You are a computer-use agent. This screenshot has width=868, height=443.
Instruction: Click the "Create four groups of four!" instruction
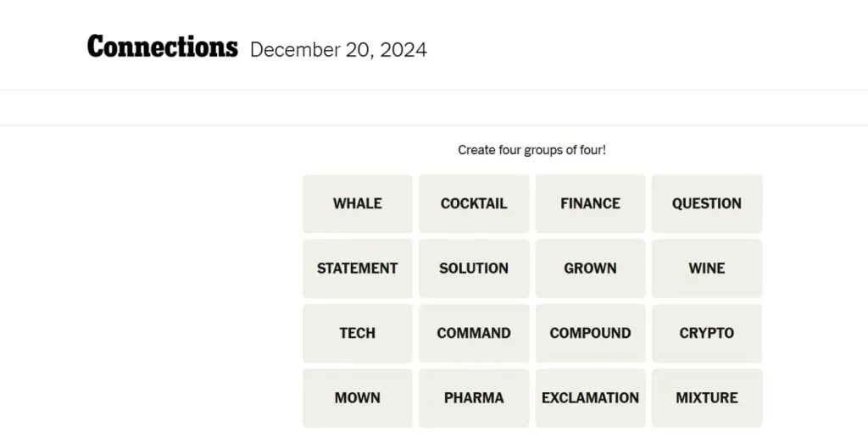click(x=531, y=150)
